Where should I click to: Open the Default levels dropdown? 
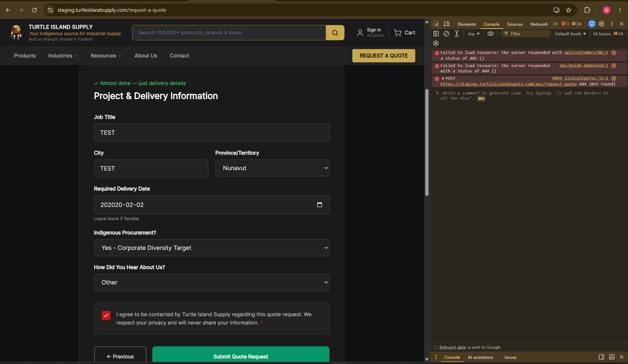point(570,34)
